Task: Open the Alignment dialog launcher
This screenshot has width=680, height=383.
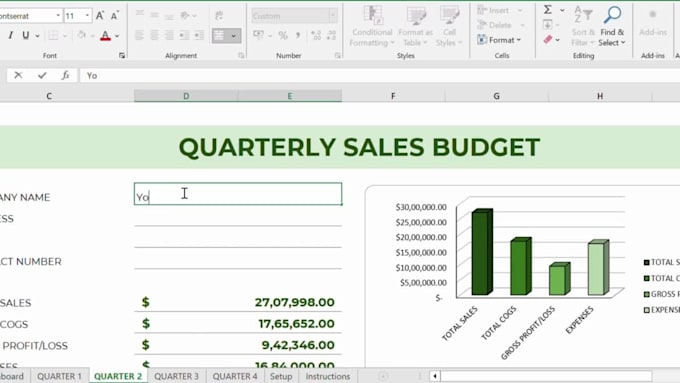Action: click(x=241, y=56)
